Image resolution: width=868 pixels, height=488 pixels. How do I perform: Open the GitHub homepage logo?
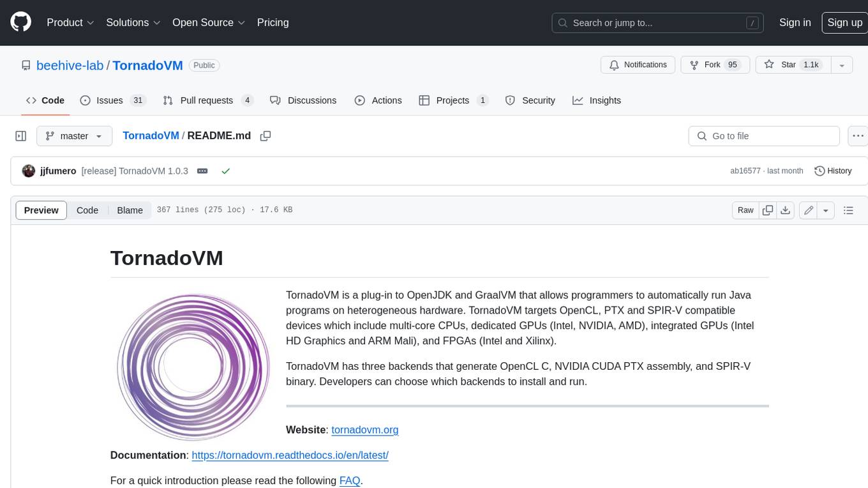point(20,22)
